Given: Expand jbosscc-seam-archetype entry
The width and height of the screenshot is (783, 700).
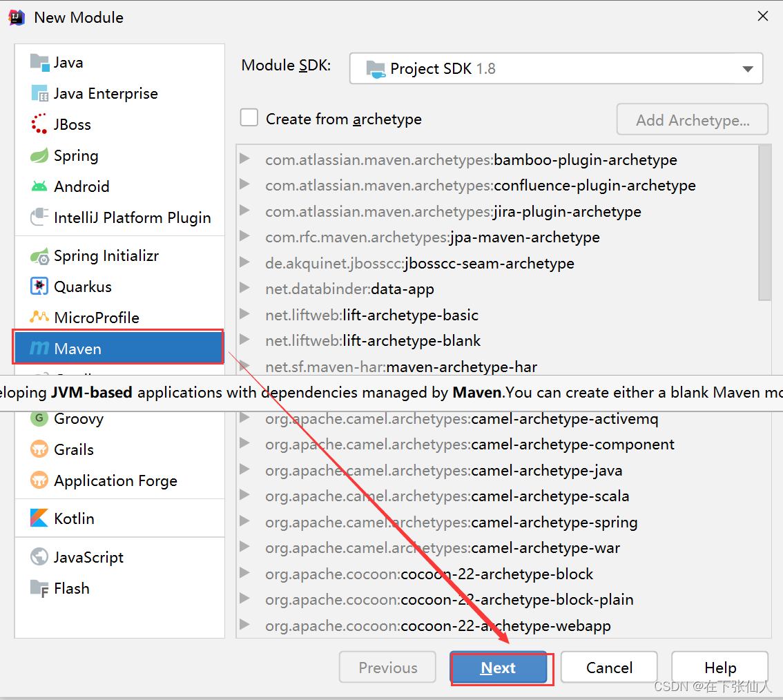Looking at the screenshot, I should point(244,262).
